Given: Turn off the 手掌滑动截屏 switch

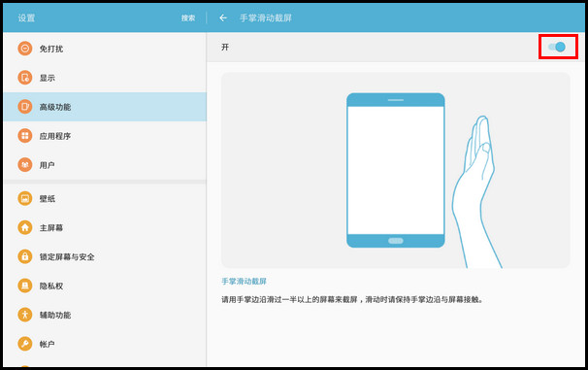Looking at the screenshot, I should pos(557,47).
